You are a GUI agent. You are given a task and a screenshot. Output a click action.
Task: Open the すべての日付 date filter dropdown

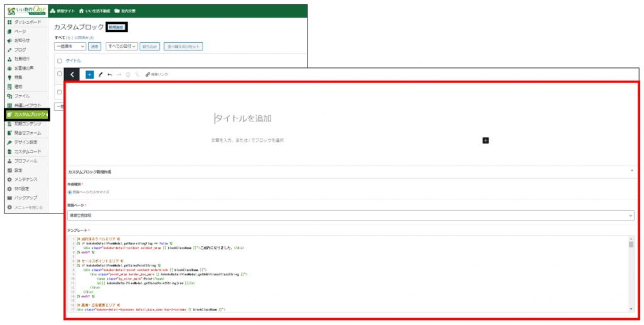click(121, 47)
